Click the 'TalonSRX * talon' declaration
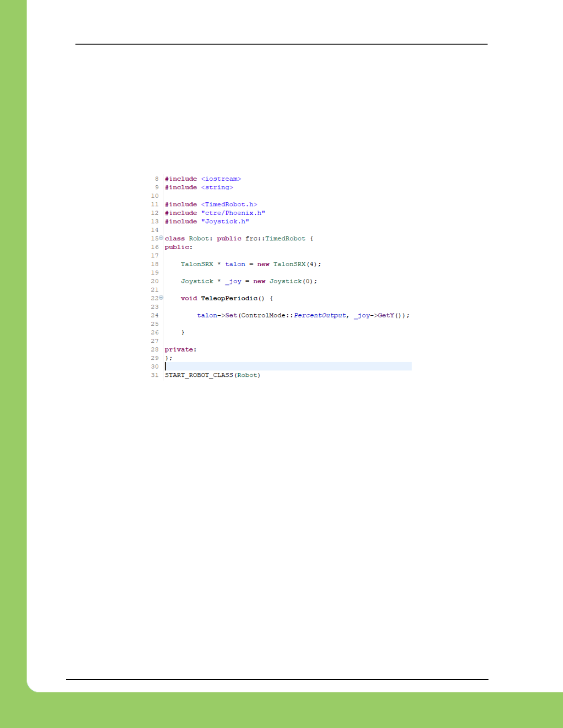 click(213, 264)
